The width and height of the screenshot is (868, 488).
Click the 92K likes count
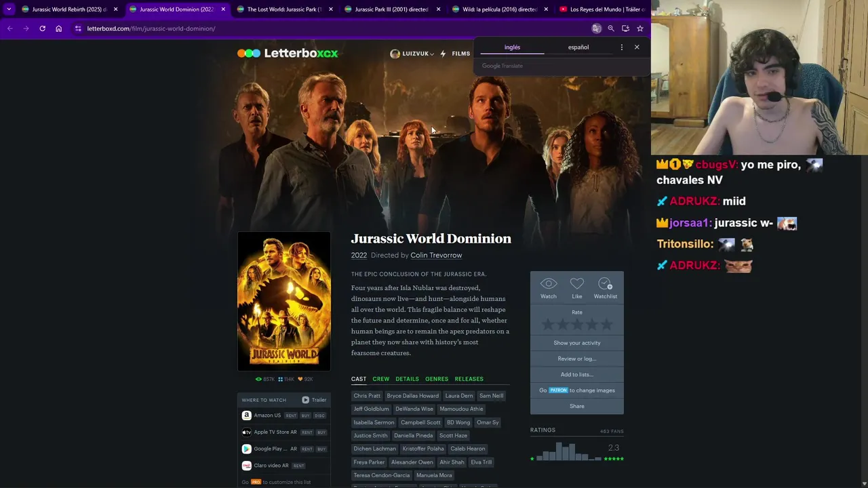[x=305, y=380]
